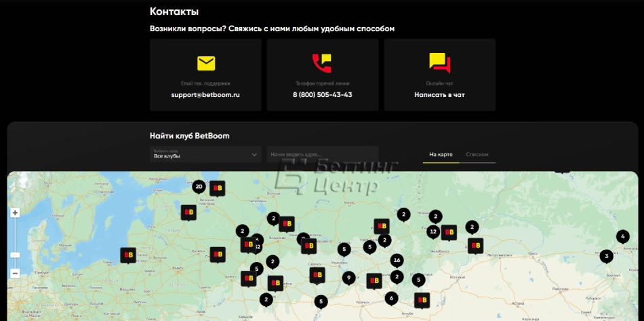644x321 pixels.
Task: Select BB marker over the Нижний Новгород label
Action: pyautogui.click(x=309, y=246)
